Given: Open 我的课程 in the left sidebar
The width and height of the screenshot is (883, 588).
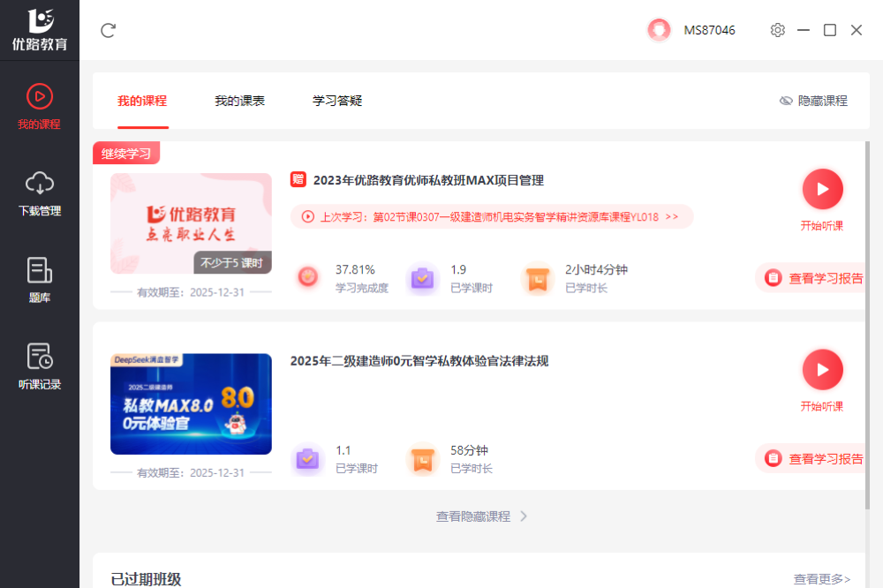Looking at the screenshot, I should point(39,106).
